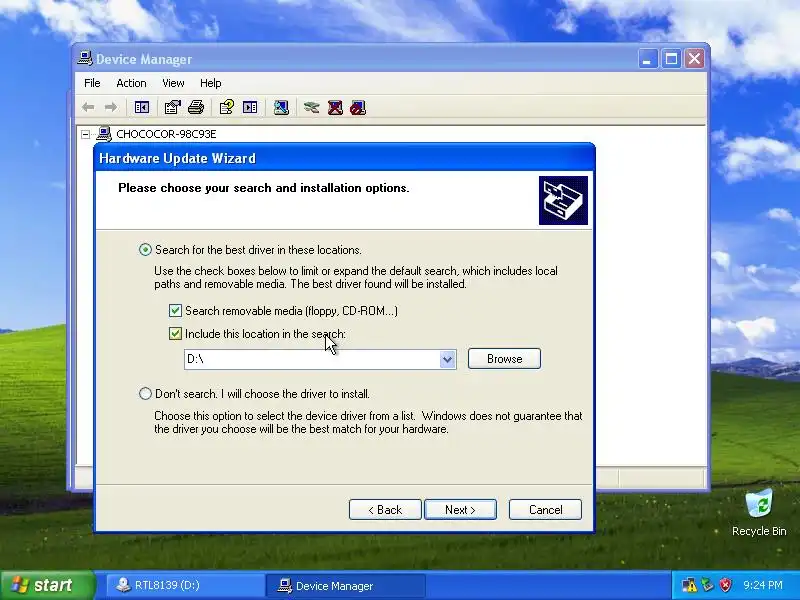800x600 pixels.
Task: Click the hardware wizard graphic icon
Action: [x=563, y=201]
